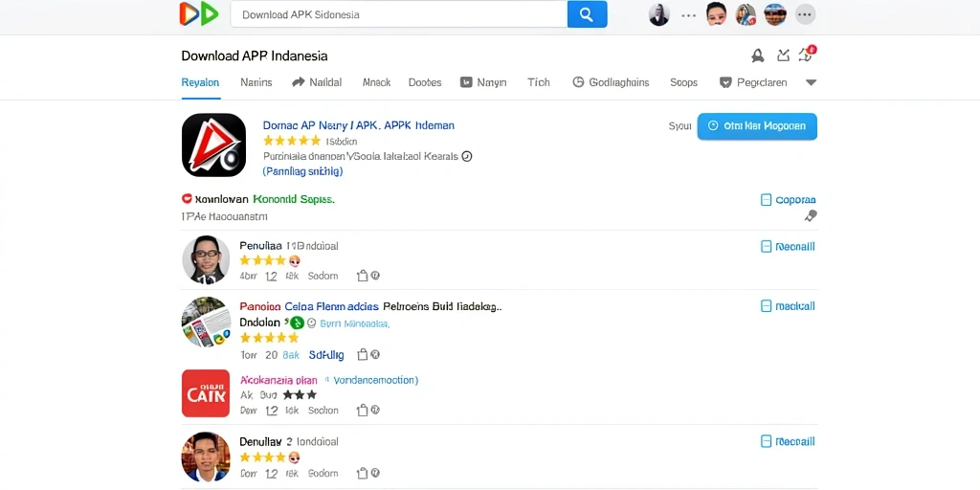Focus the Download APK search field
Image resolution: width=980 pixels, height=490 pixels.
click(399, 14)
